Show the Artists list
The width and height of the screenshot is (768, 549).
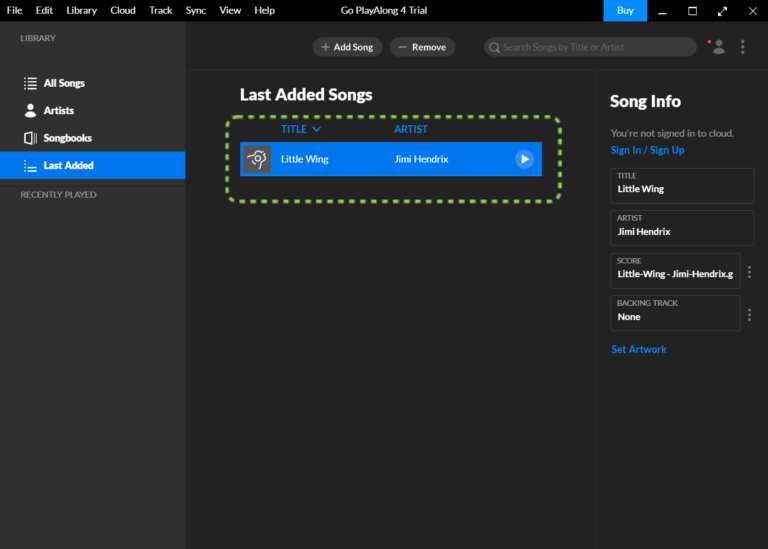click(x=58, y=110)
